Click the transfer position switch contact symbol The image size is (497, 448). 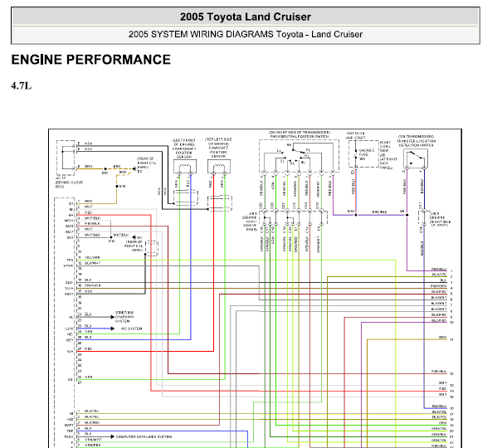coord(416,158)
